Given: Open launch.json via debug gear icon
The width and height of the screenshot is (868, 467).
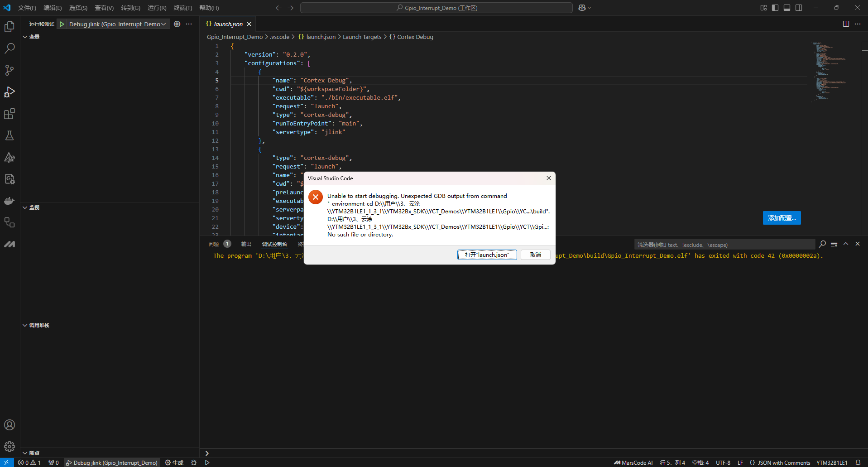Looking at the screenshot, I should [x=177, y=24].
